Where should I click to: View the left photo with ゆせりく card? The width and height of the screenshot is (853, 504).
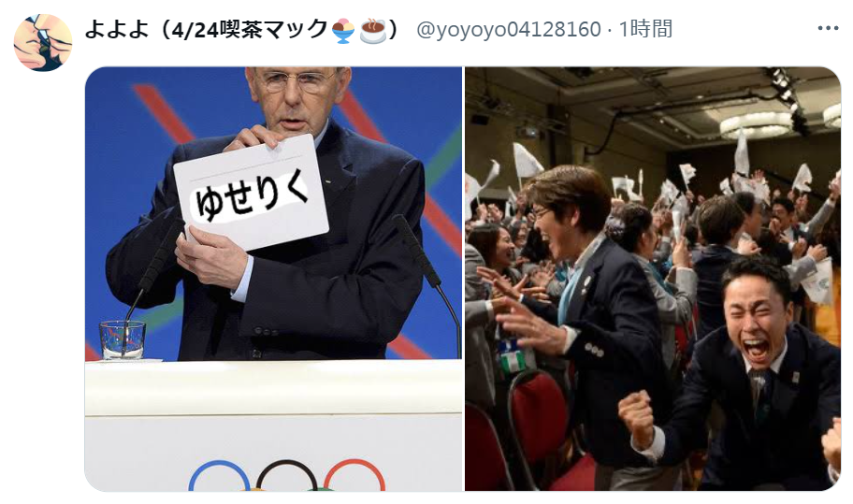click(x=273, y=279)
